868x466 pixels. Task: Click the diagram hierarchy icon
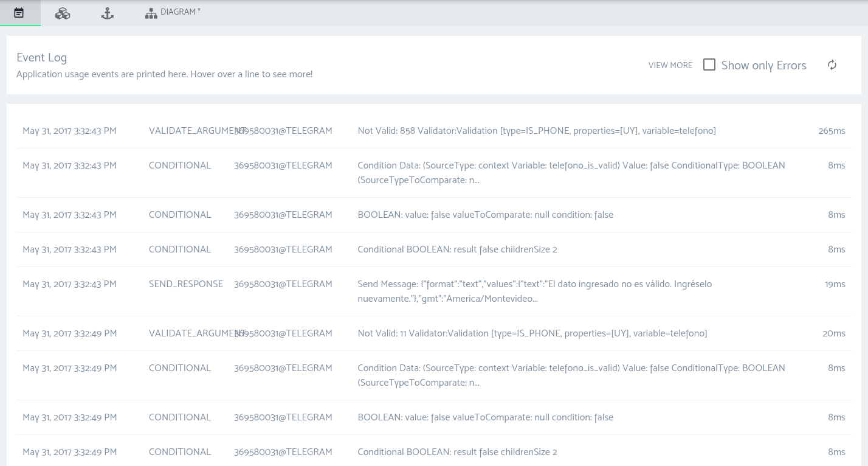click(151, 13)
